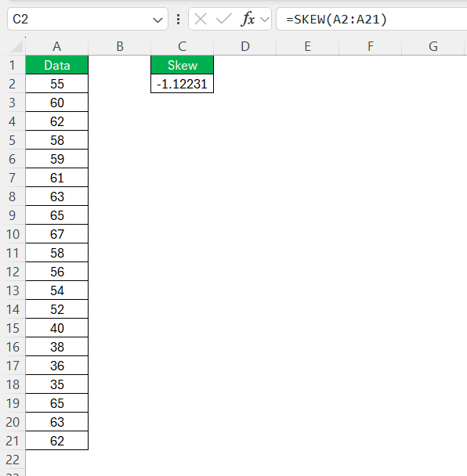
Task: Select row 15 header
Action: [13, 328]
